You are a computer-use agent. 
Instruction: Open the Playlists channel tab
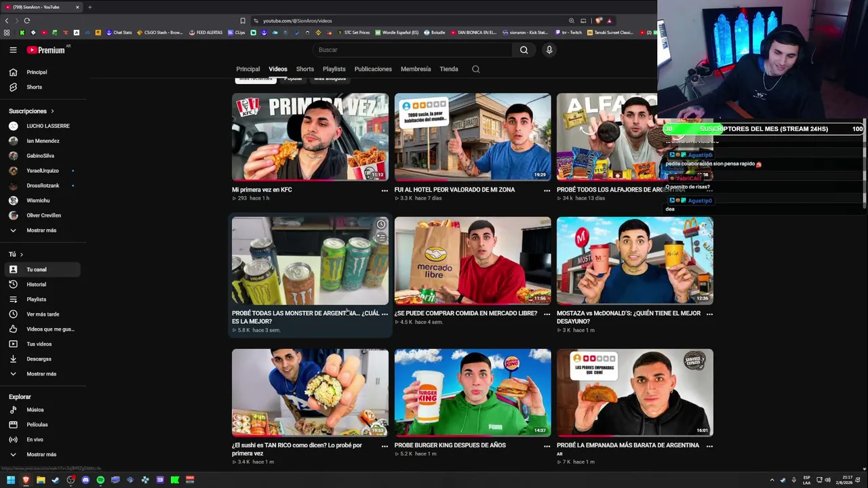(334, 69)
